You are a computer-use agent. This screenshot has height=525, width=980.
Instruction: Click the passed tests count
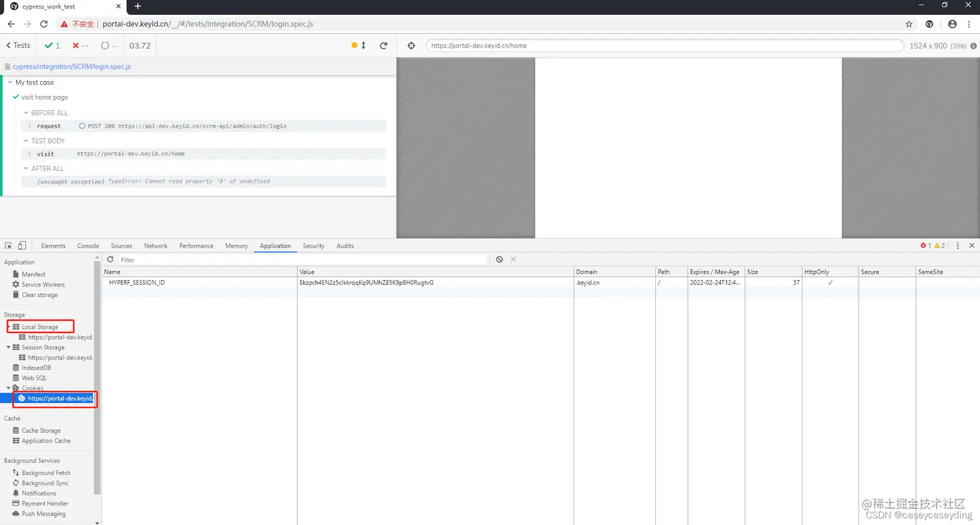tap(52, 45)
